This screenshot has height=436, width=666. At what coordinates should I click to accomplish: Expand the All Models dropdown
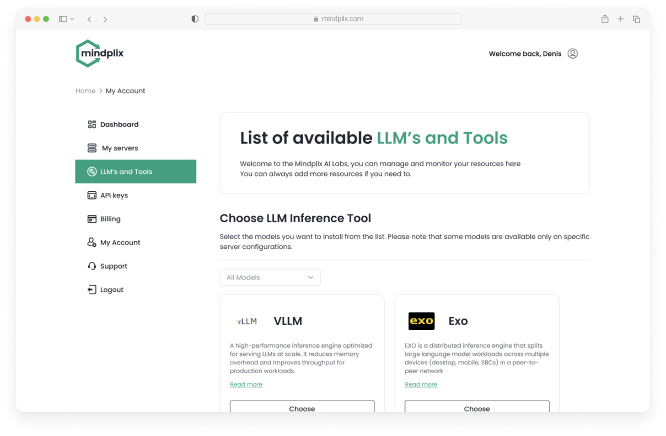click(270, 277)
